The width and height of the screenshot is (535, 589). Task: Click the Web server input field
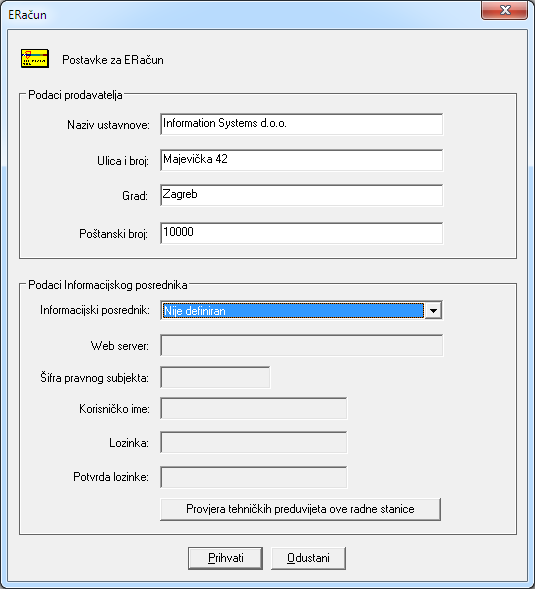click(x=301, y=345)
